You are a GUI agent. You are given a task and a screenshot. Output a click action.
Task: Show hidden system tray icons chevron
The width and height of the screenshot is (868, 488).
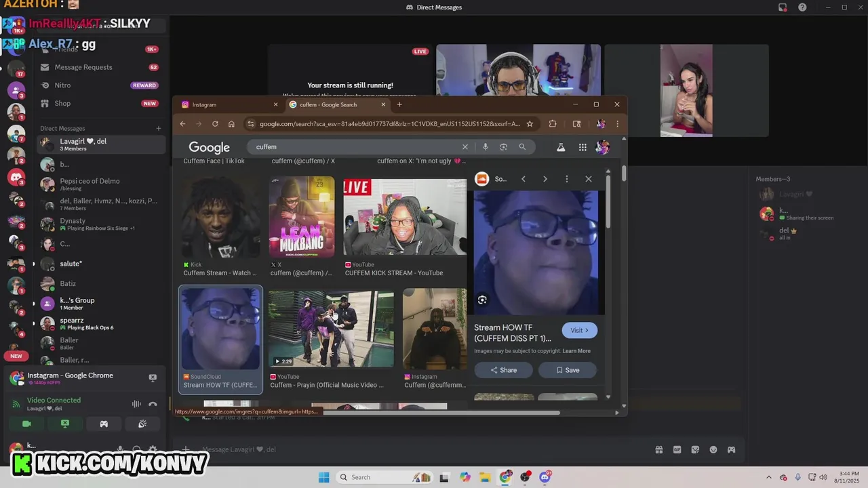coord(768,477)
